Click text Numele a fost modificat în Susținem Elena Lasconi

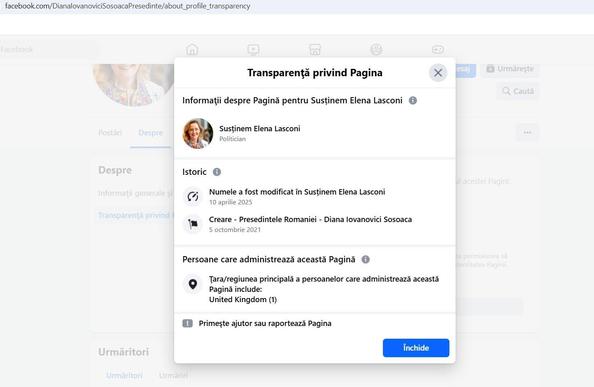coord(297,192)
